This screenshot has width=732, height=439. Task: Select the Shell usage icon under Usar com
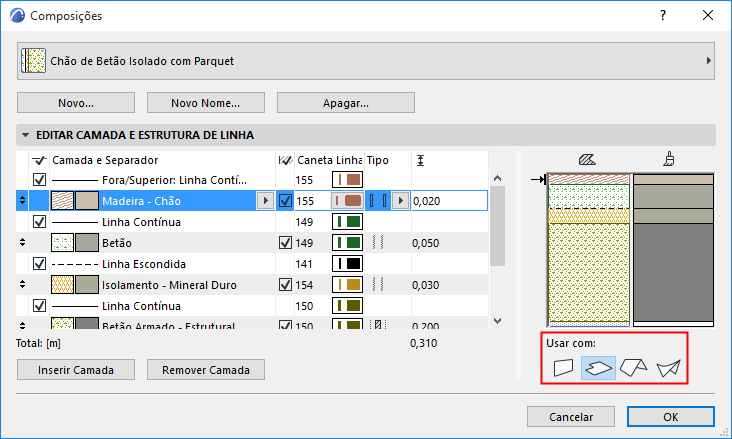pyautogui.click(x=669, y=368)
